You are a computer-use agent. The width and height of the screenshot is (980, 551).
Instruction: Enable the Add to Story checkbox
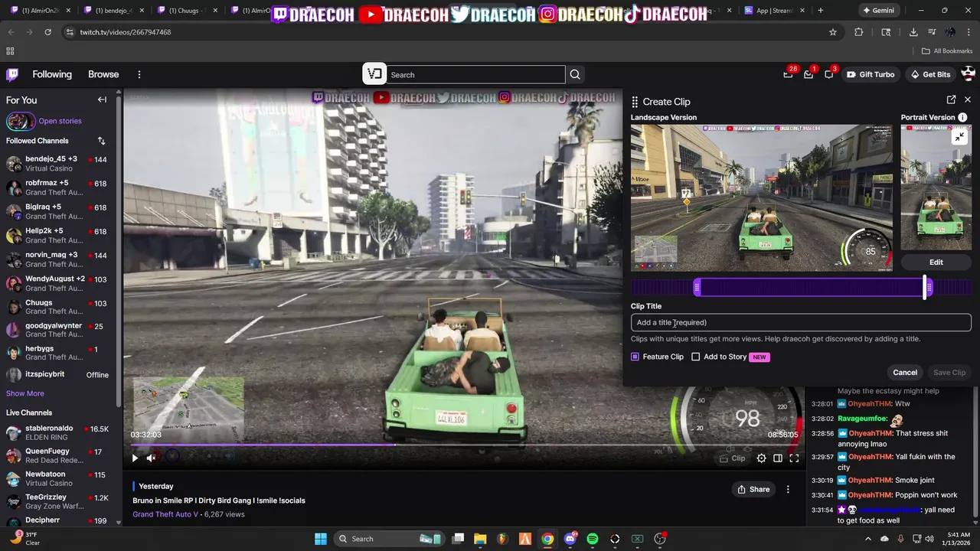[695, 357]
